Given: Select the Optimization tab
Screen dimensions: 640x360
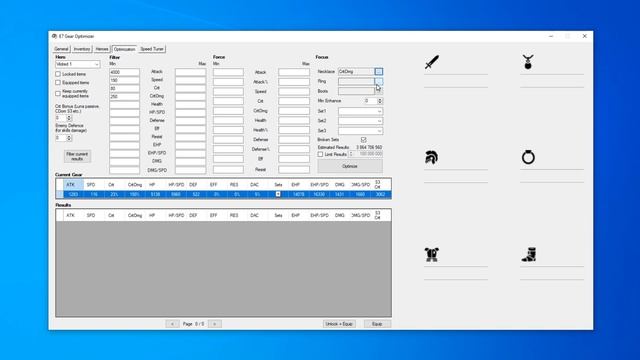Looking at the screenshot, I should [x=124, y=49].
